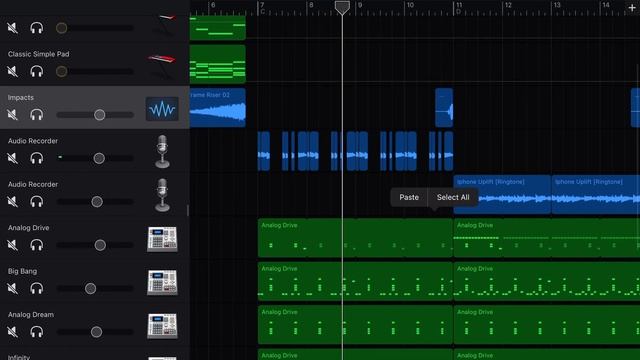Open the Analog Drive drum machine icon
640x360 pixels.
tap(162, 239)
